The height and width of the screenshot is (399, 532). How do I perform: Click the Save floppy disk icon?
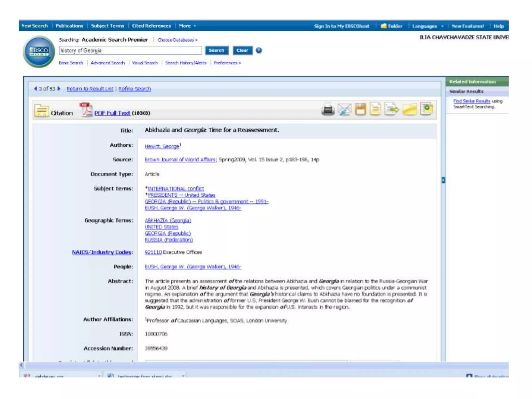pyautogui.click(x=360, y=109)
